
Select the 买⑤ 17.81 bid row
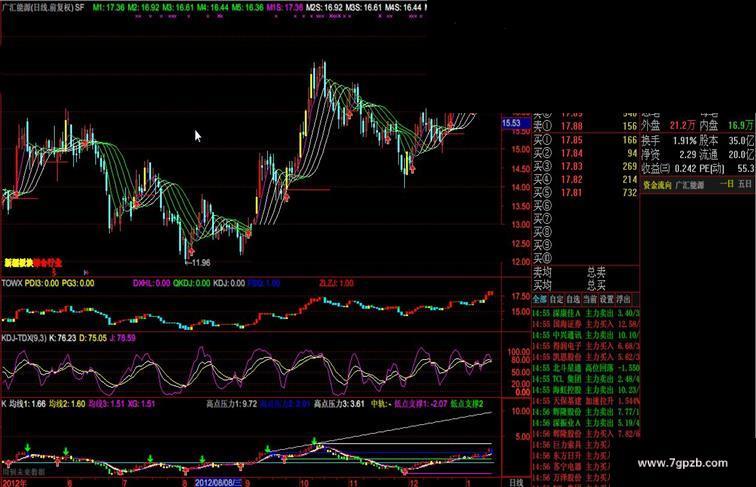point(585,192)
